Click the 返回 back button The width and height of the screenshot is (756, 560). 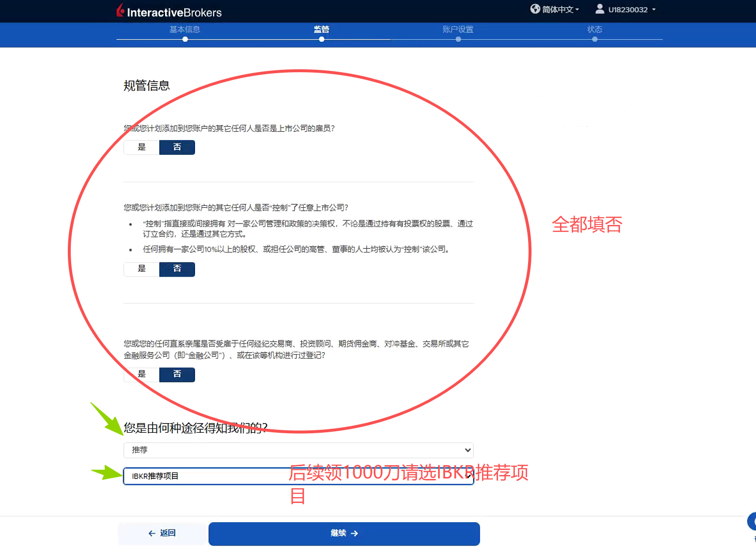coord(162,533)
